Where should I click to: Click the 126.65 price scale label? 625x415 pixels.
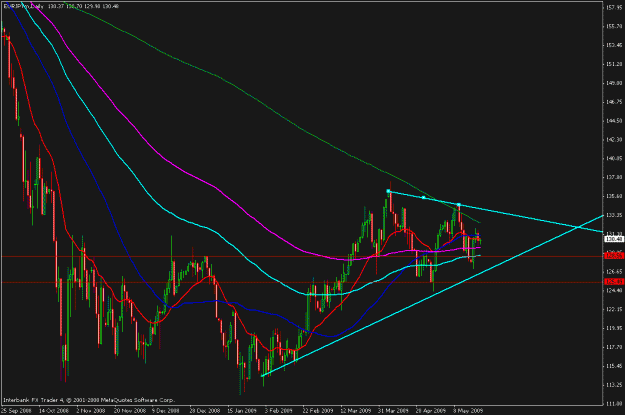click(614, 272)
